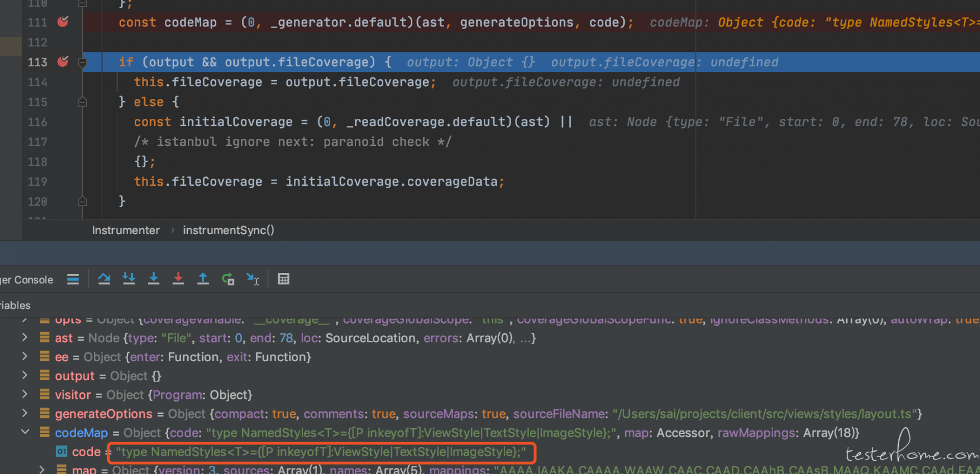
Task: Expand the ee variable node
Action: click(24, 356)
